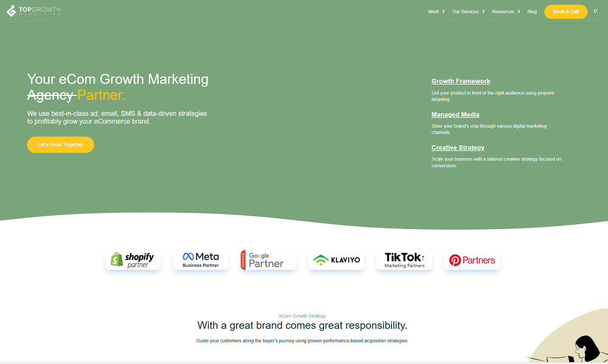This screenshot has height=364, width=608.
Task: Open the Klaviyo partner logo
Action: (336, 260)
